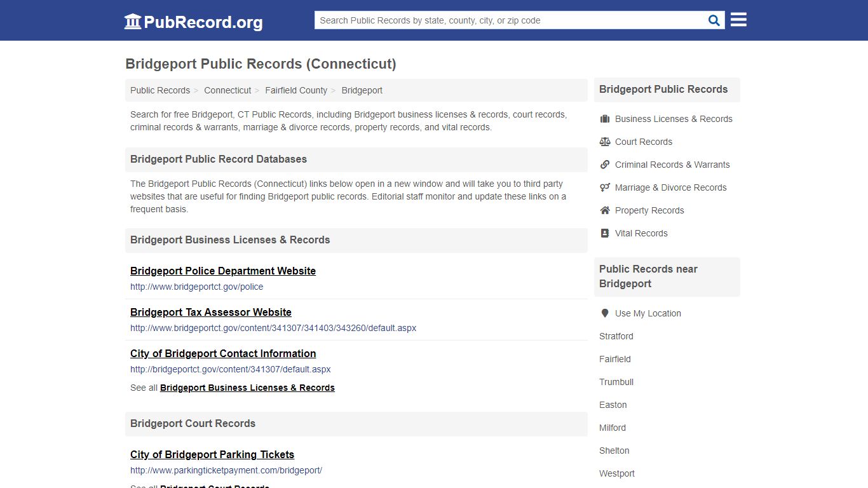Click the Public Records near Bridgeport heading
868x488 pixels.
coord(648,276)
